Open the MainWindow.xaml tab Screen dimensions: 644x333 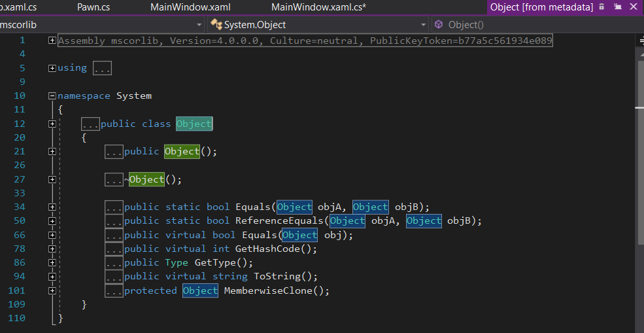point(190,7)
